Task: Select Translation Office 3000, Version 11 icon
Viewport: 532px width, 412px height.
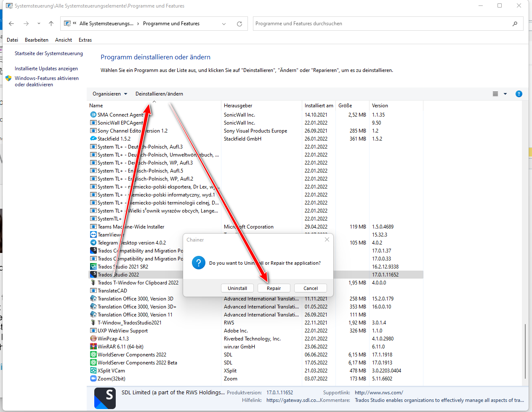Action: [93, 314]
